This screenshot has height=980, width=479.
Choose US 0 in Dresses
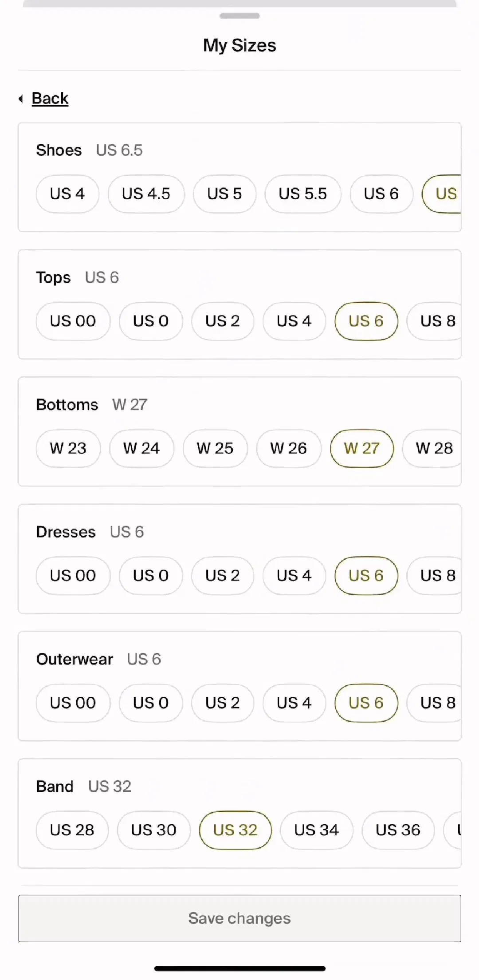coord(151,576)
